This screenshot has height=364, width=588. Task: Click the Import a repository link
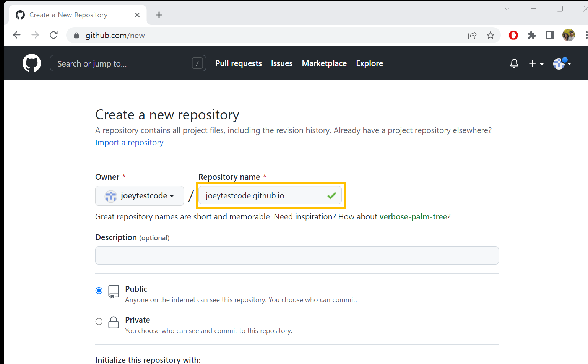(130, 143)
